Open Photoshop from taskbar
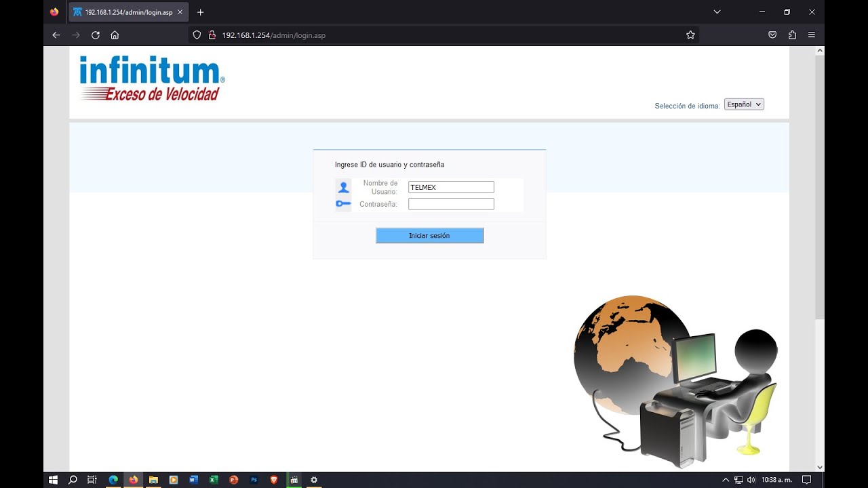The width and height of the screenshot is (868, 488). click(254, 480)
